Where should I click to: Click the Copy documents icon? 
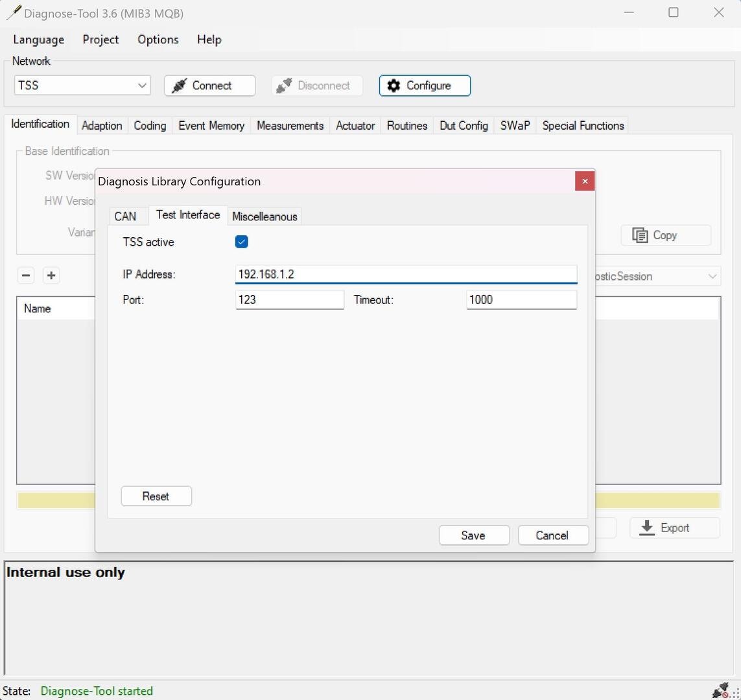640,235
